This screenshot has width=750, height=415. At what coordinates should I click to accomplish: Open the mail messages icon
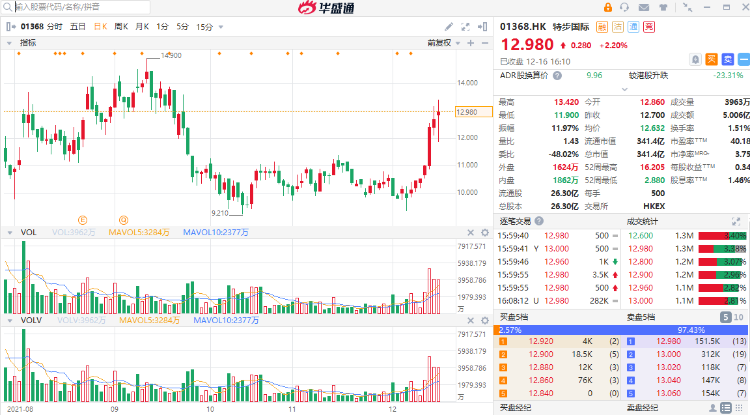tap(644, 7)
